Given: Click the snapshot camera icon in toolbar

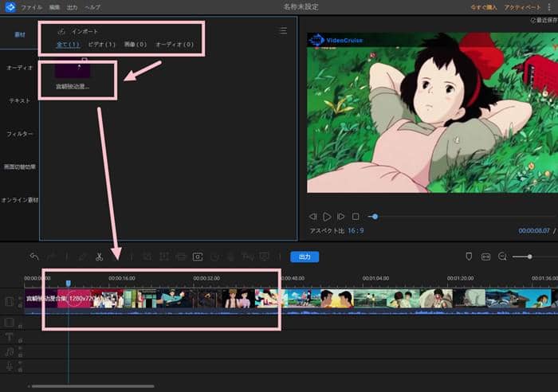Looking at the screenshot, I should pyautogui.click(x=198, y=257).
